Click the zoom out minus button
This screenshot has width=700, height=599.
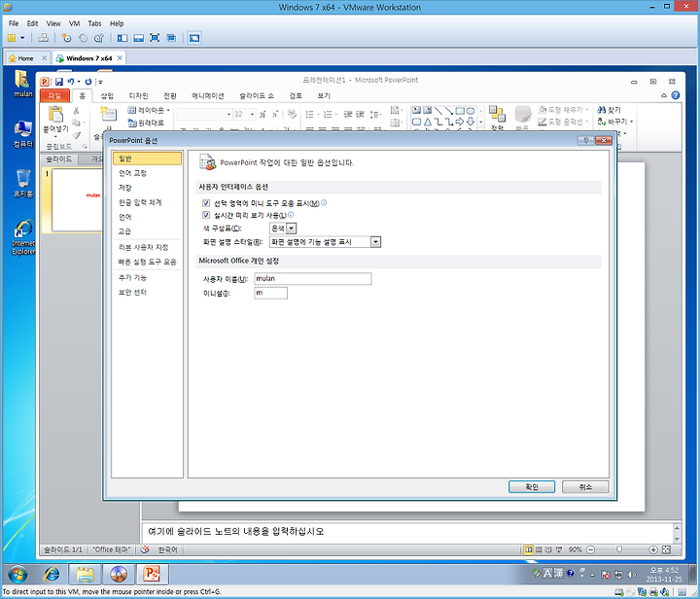(590, 550)
